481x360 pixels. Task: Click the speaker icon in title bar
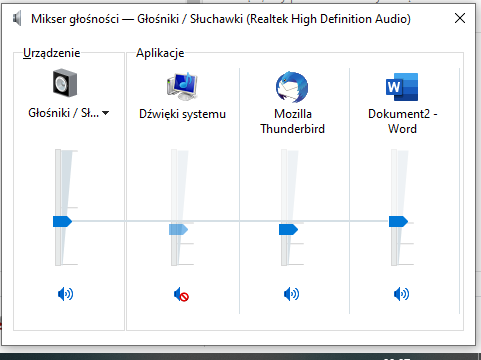click(17, 18)
